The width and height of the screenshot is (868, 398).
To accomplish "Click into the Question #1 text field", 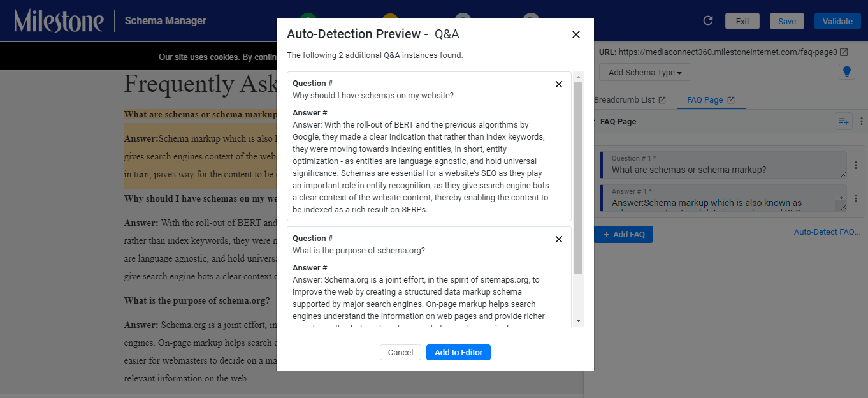I will click(x=723, y=165).
